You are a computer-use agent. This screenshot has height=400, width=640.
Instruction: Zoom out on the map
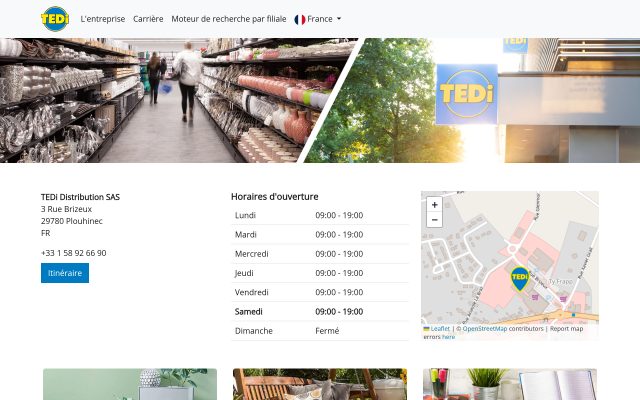435,220
